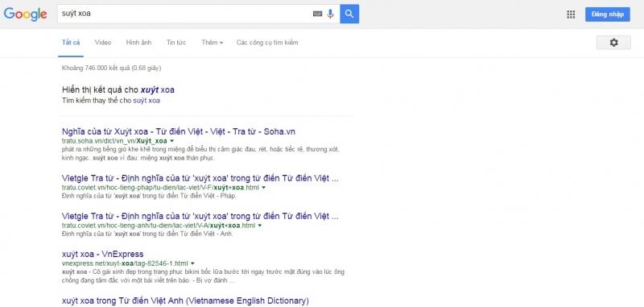Switch to the Video tab
This screenshot has height=307, width=644.
click(103, 43)
